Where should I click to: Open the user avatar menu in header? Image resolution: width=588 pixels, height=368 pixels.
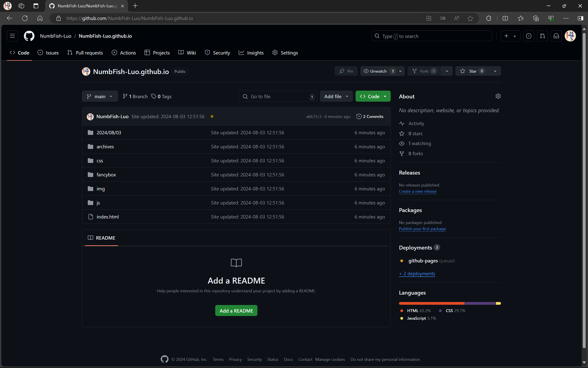pos(570,36)
